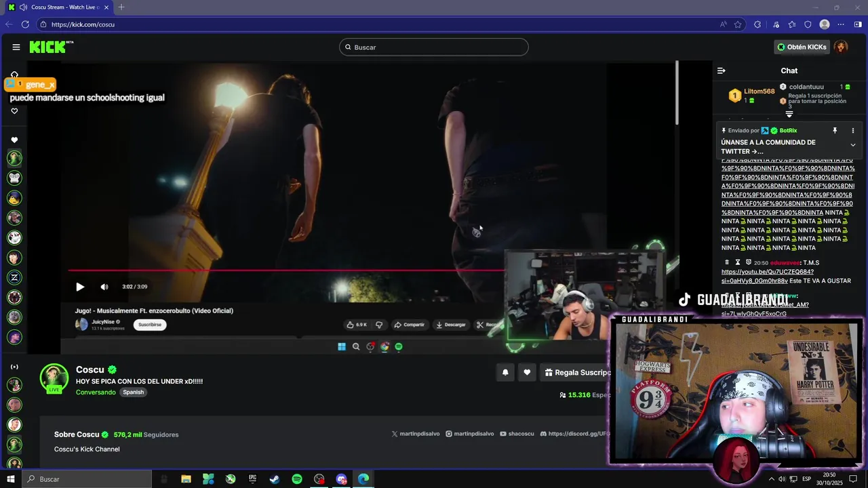This screenshot has height=488, width=868.
Task: Open Coscu's channel avatar
Action: point(54,378)
